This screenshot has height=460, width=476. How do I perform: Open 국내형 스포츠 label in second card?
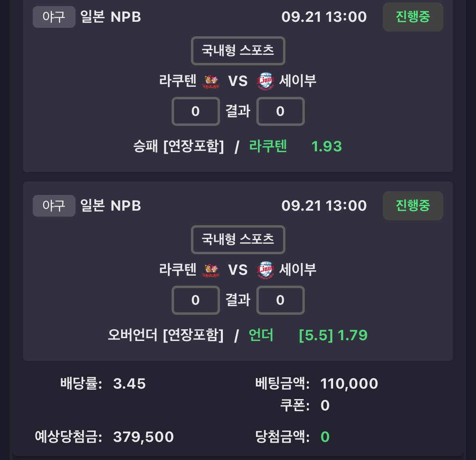pos(238,239)
